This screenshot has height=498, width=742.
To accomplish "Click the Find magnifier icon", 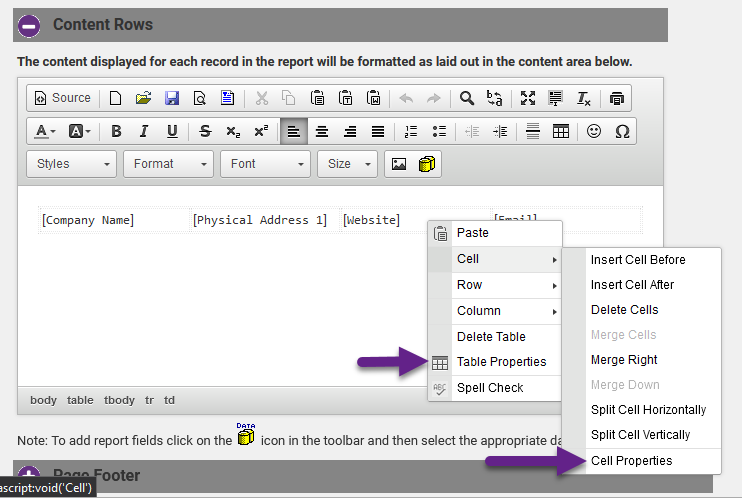I will point(466,98).
